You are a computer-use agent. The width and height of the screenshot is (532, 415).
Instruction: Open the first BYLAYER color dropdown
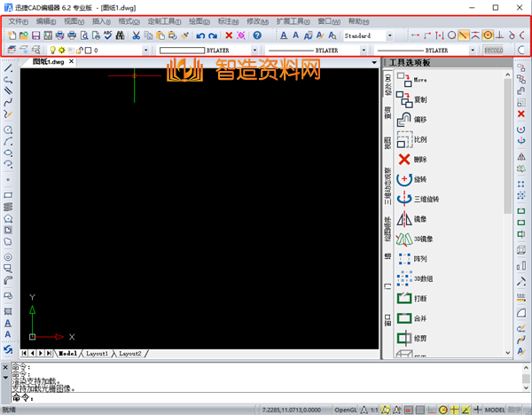(x=255, y=51)
